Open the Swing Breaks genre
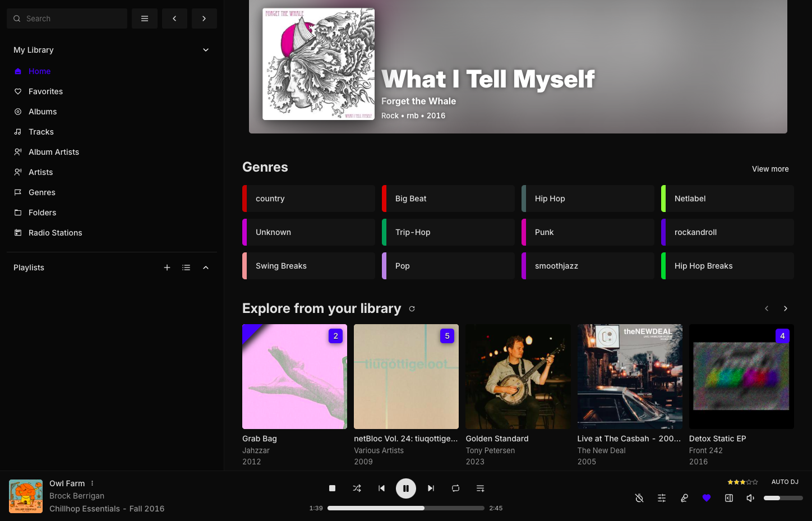 pos(308,266)
